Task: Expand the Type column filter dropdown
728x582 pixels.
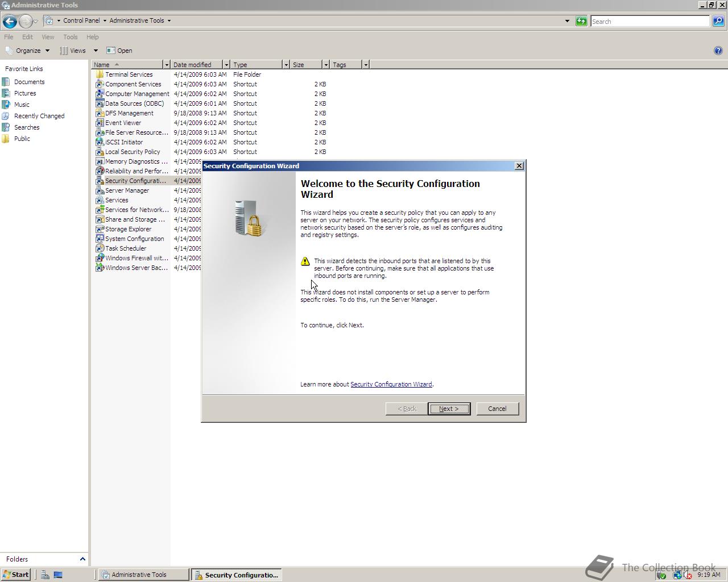Action: click(286, 65)
